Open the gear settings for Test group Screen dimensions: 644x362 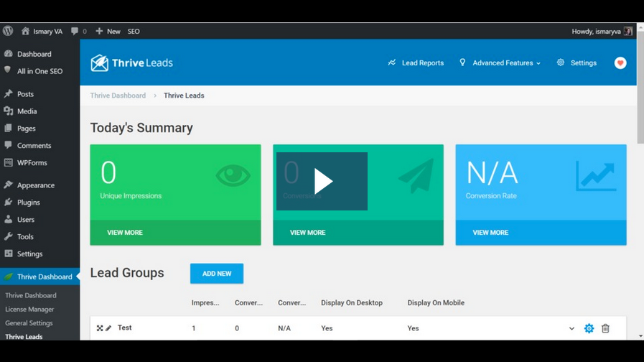(589, 328)
